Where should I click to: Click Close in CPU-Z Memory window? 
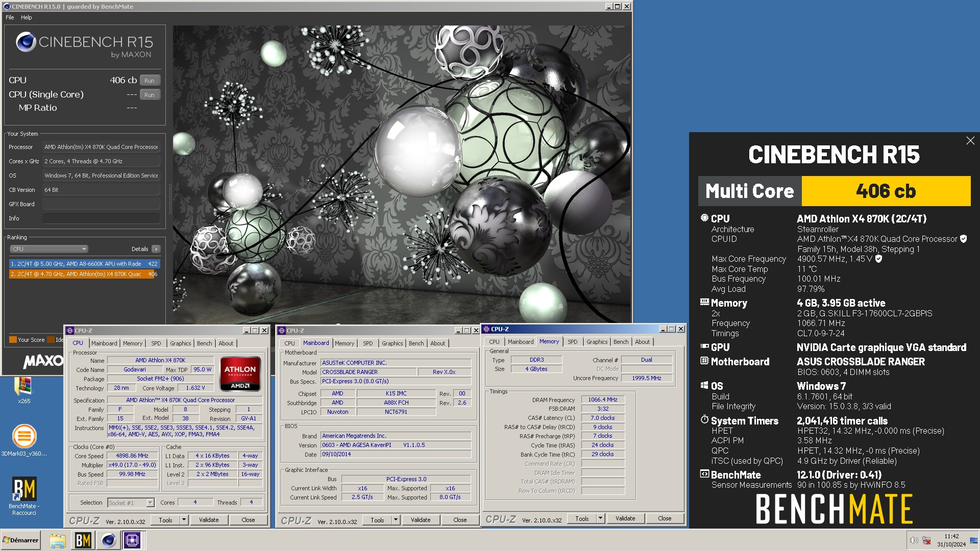665,518
